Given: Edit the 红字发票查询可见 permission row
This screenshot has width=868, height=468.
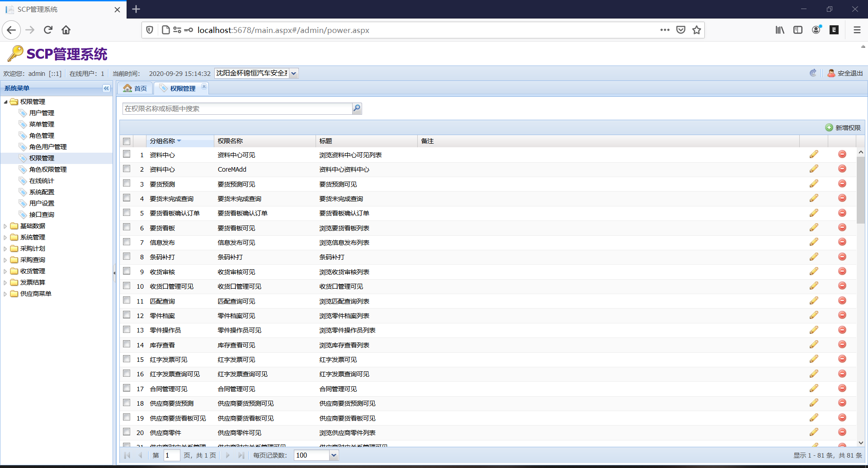Looking at the screenshot, I should (814, 374).
